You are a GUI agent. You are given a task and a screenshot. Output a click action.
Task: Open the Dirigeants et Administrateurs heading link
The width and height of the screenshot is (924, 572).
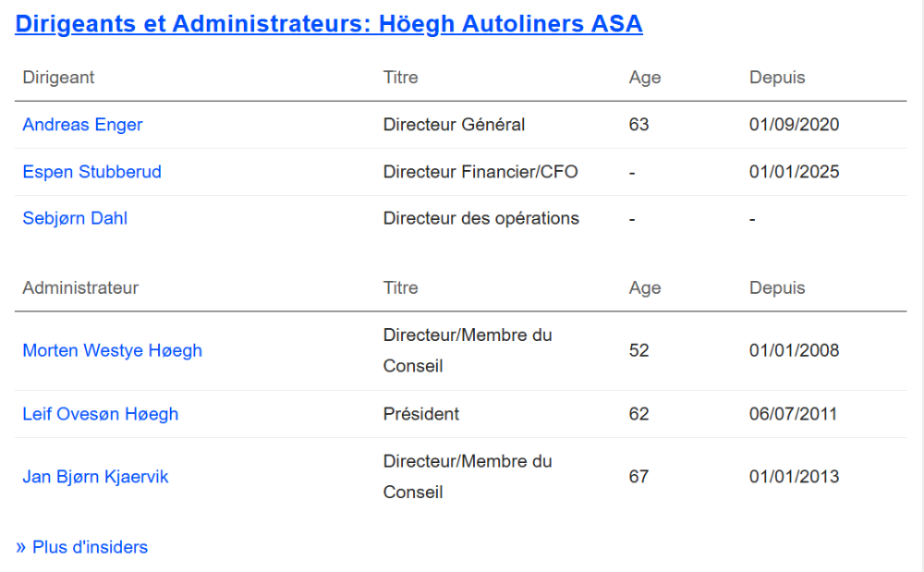(x=328, y=24)
